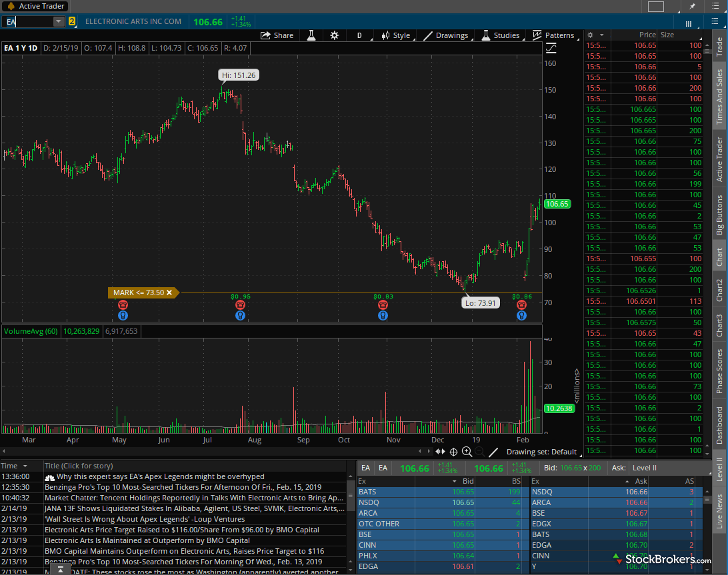The height and width of the screenshot is (575, 728).
Task: Select the trendline drawing tool icon
Action: [x=493, y=452]
